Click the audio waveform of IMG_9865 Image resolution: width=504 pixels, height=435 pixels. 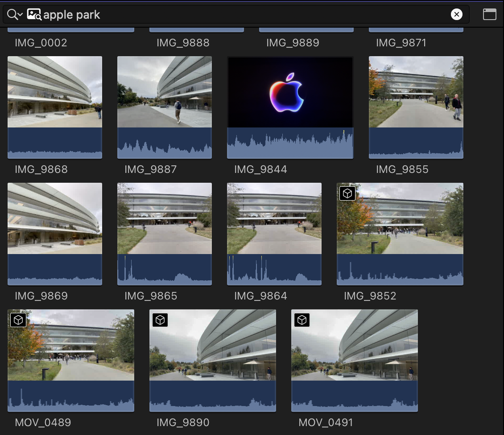point(165,270)
